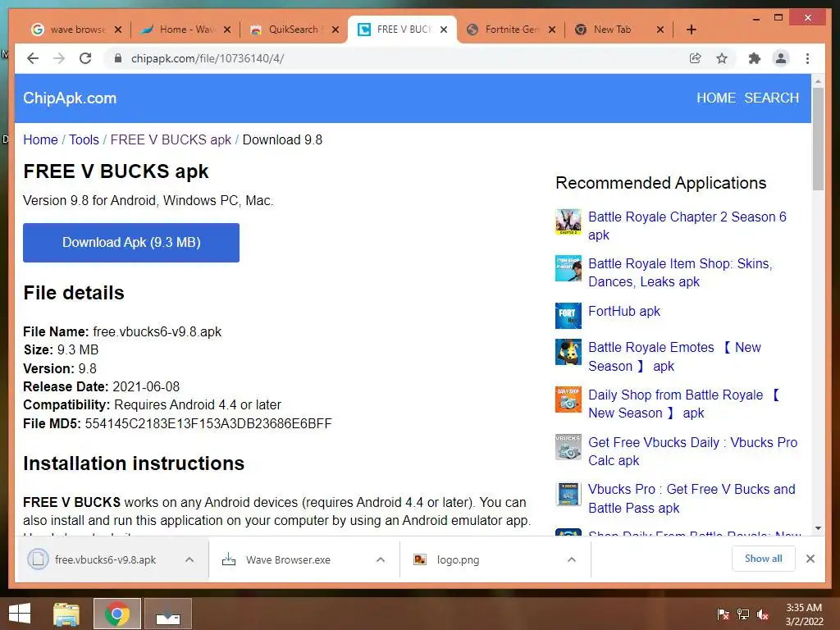
Task: Click the scrollbar up arrow
Action: [818, 81]
